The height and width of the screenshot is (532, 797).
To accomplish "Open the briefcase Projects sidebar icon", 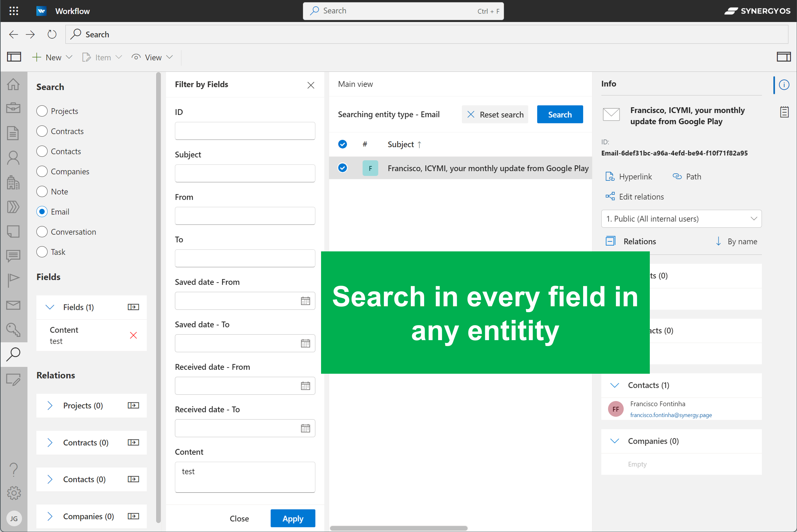I will pos(14,108).
